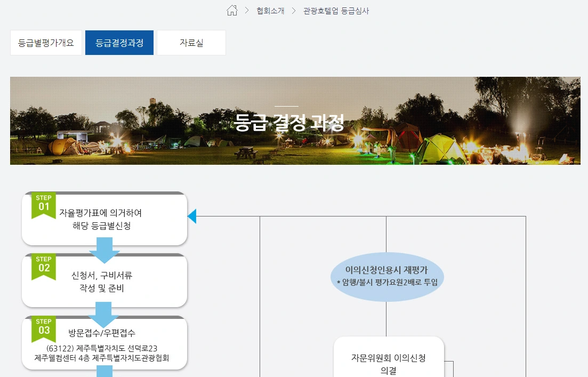
Task: Click the chevron after 협회소개 in breadcrumb
Action: pyautogui.click(x=293, y=10)
